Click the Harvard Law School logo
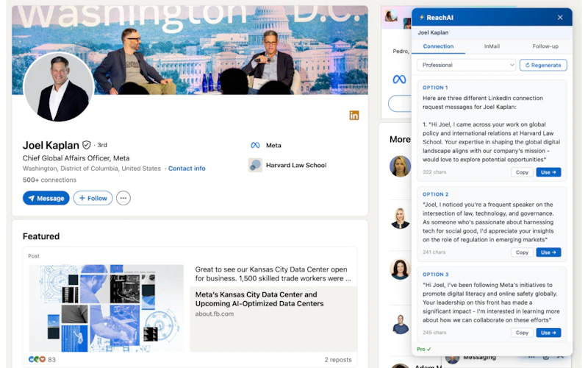 coord(255,165)
